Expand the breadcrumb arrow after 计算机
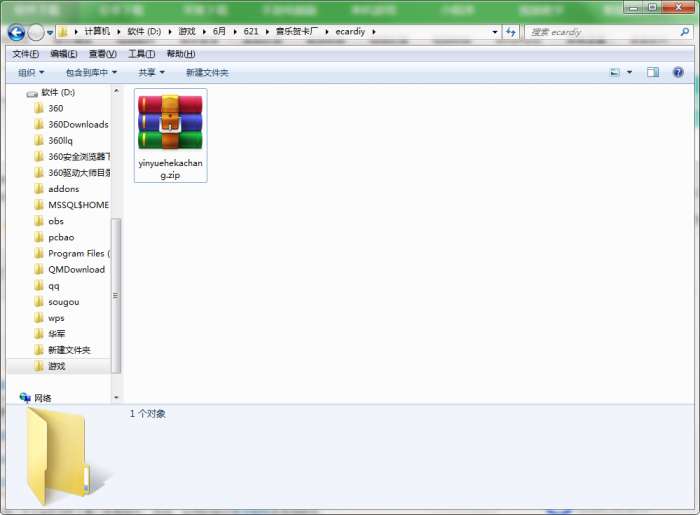700x515 pixels. point(119,32)
